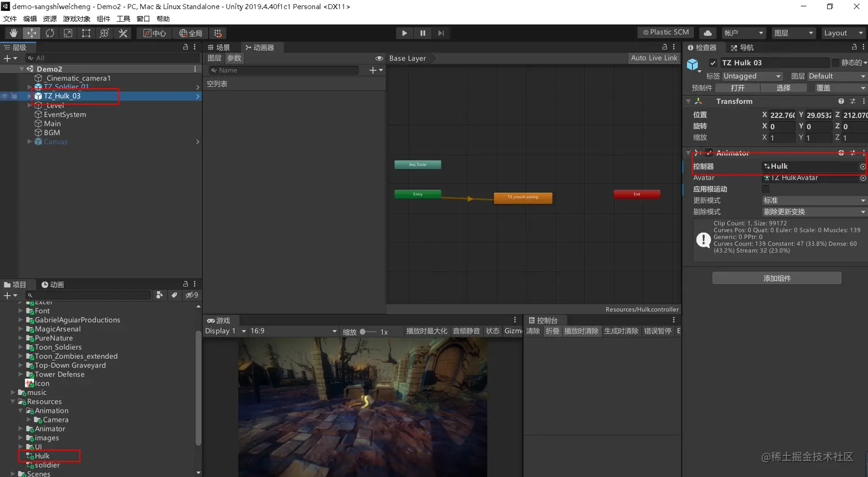The width and height of the screenshot is (868, 477).
Task: Lock the Inspector panel
Action: [854, 47]
